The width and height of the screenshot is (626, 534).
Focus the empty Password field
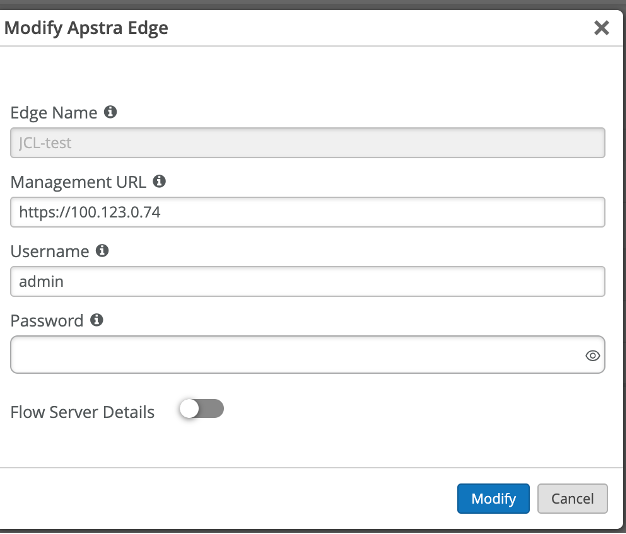click(295, 355)
